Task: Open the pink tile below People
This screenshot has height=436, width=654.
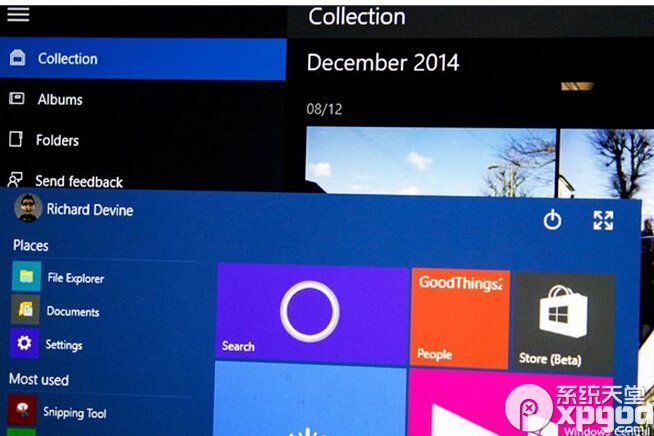Action: point(511,403)
